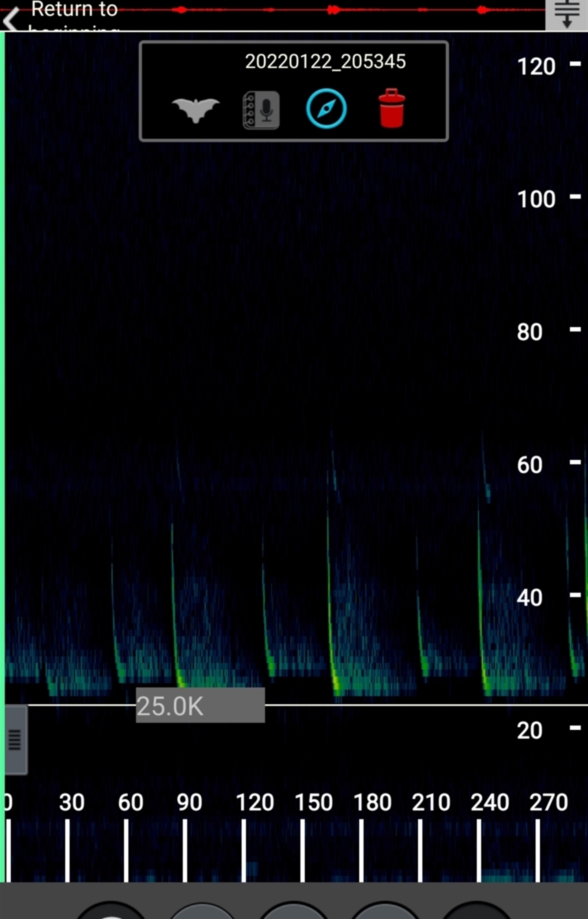
Task: Delete the recording with the red trash icon
Action: coord(392,108)
